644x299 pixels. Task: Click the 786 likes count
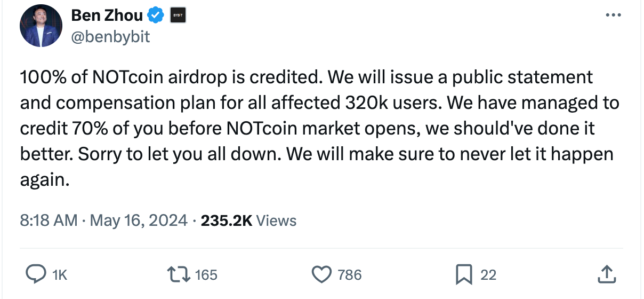pyautogui.click(x=350, y=275)
